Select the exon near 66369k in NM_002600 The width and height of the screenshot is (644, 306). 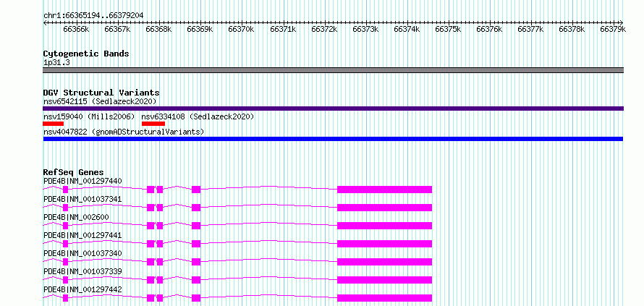[x=196, y=226]
